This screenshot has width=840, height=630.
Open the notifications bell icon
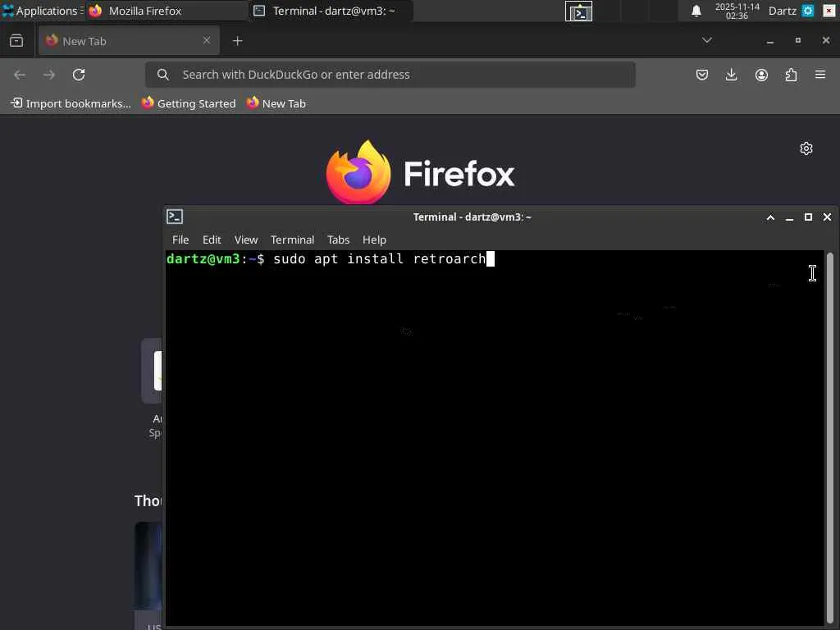(696, 11)
